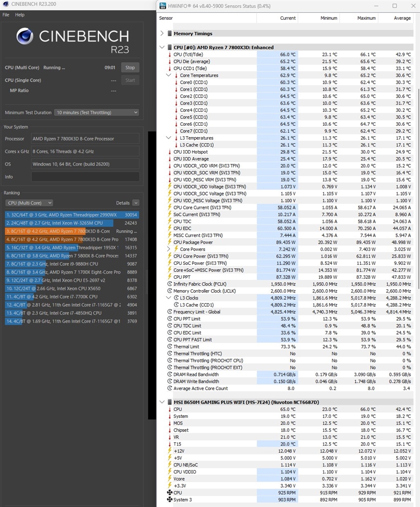
Task: Click clock icon beside Frequency Limit - Global
Action: 170,312
